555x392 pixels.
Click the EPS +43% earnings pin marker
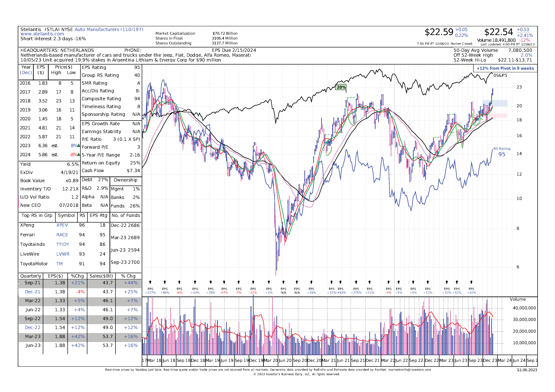(x=195, y=282)
